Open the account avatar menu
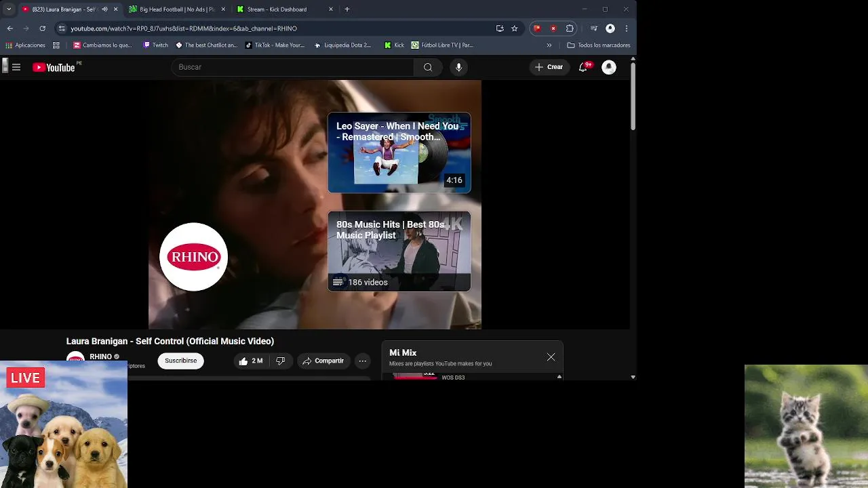The height and width of the screenshot is (488, 868). point(609,67)
